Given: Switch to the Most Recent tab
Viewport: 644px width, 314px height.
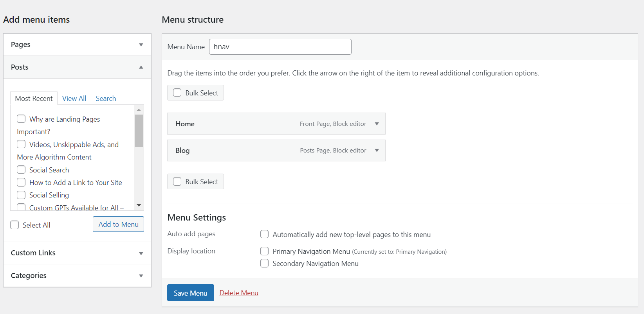Looking at the screenshot, I should point(34,99).
